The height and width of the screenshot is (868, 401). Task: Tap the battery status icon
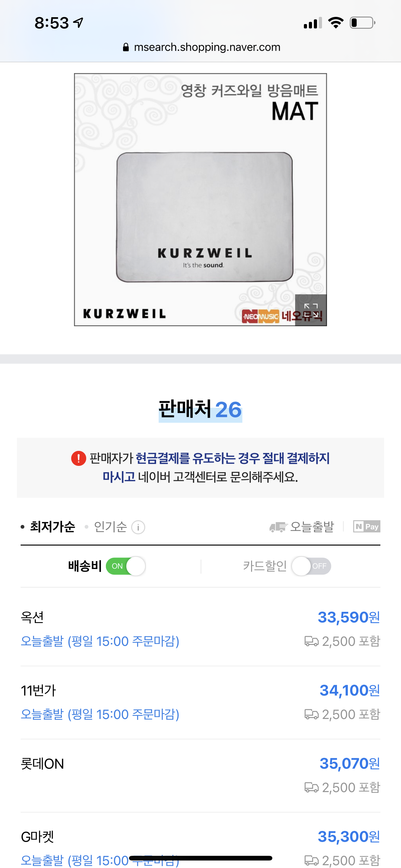click(362, 23)
